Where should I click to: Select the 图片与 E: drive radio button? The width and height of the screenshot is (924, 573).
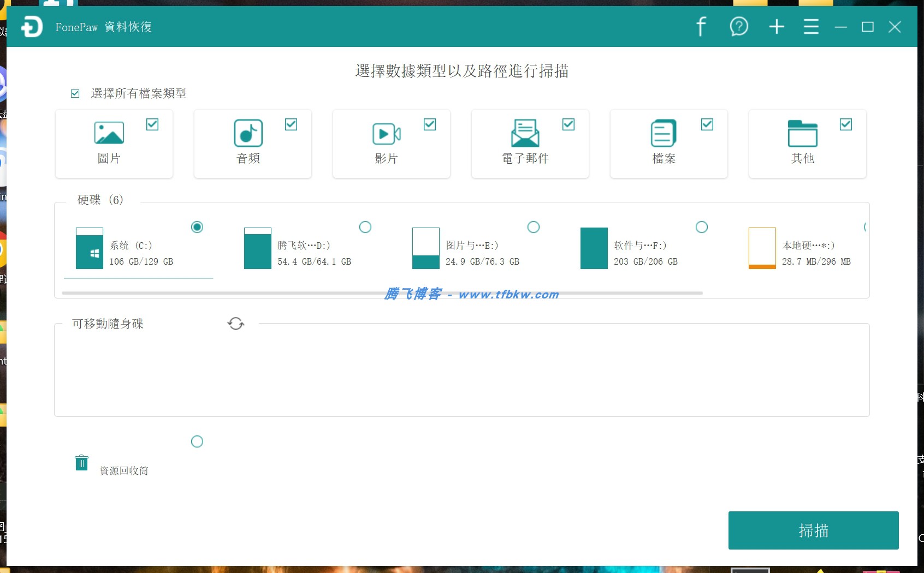click(534, 227)
